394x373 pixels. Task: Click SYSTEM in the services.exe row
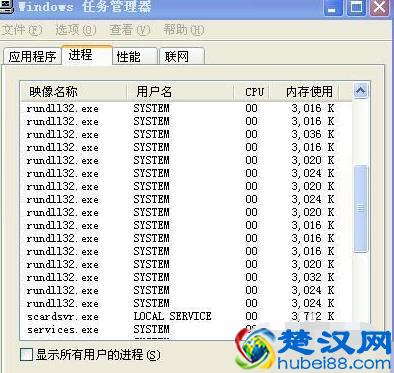pyautogui.click(x=151, y=329)
